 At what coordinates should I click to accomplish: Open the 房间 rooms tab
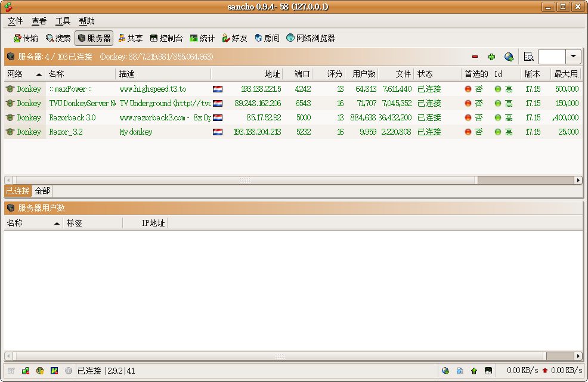(267, 38)
